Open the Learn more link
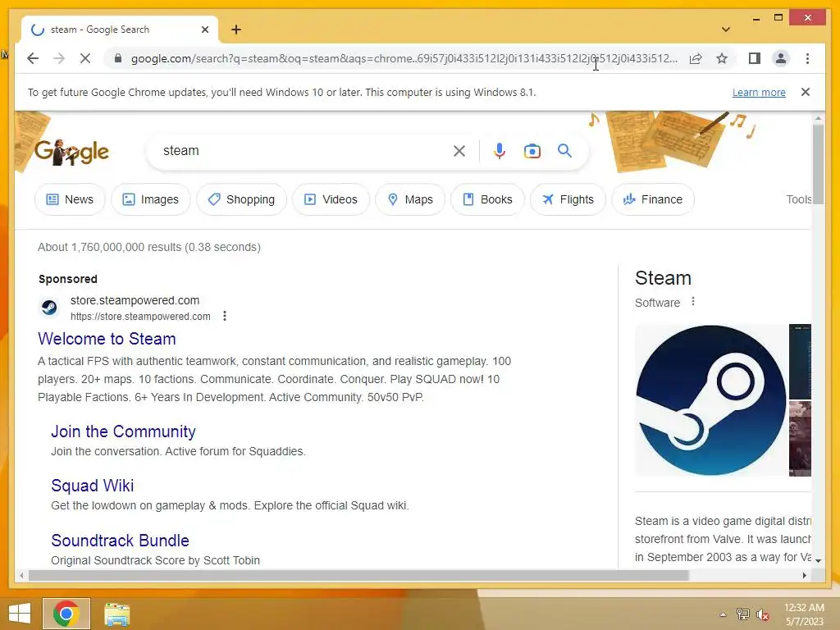 point(759,92)
